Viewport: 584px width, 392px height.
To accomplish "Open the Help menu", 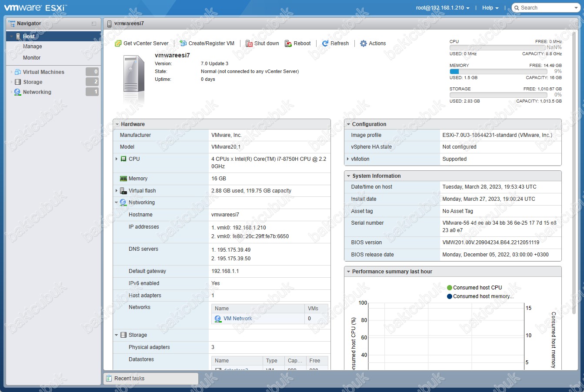I will pyautogui.click(x=491, y=8).
